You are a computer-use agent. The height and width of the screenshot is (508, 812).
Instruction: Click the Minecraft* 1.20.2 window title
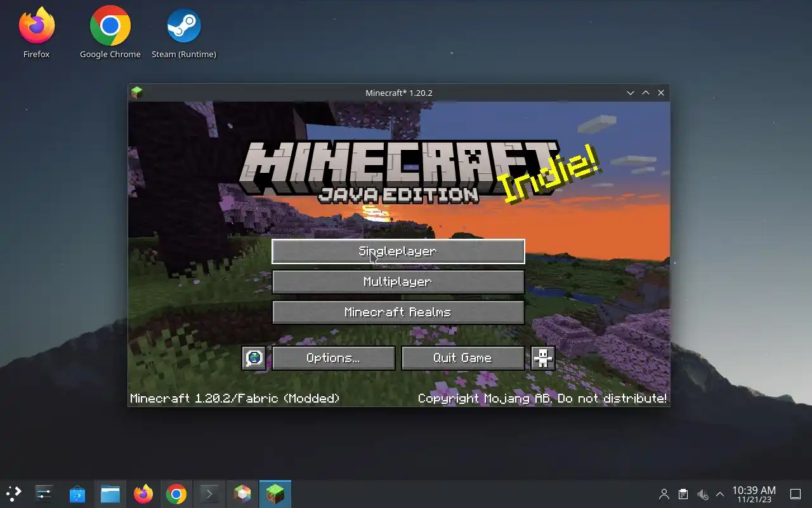399,93
